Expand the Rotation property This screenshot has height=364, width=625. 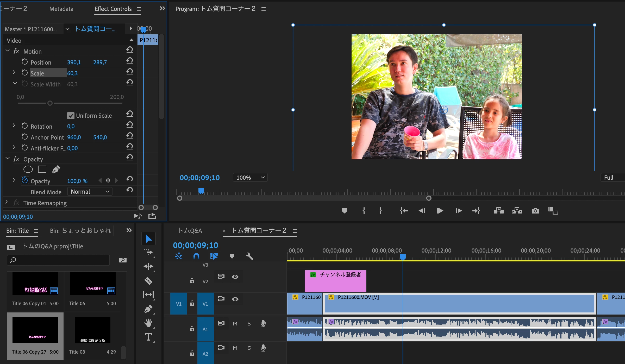(x=14, y=125)
